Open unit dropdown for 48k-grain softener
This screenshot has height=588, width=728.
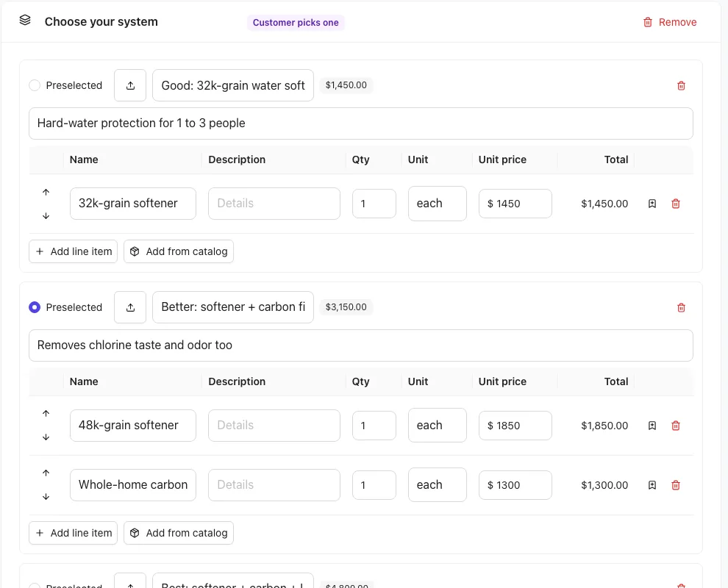point(438,425)
